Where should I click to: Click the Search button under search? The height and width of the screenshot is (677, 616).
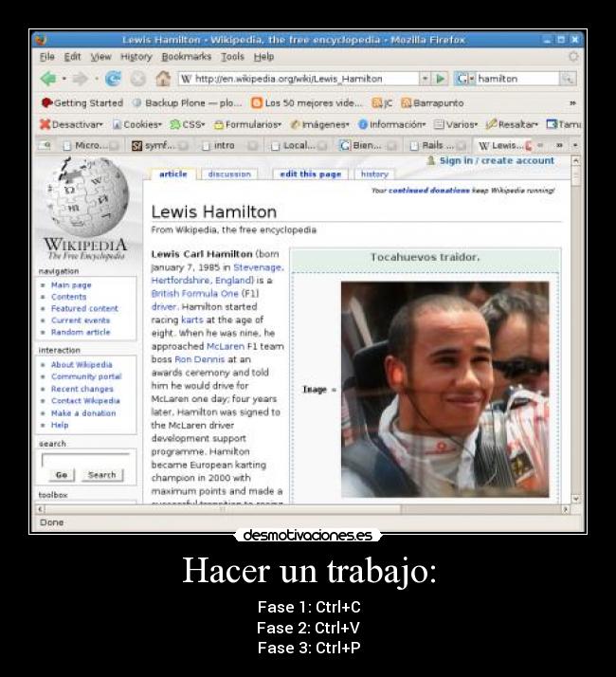point(101,475)
